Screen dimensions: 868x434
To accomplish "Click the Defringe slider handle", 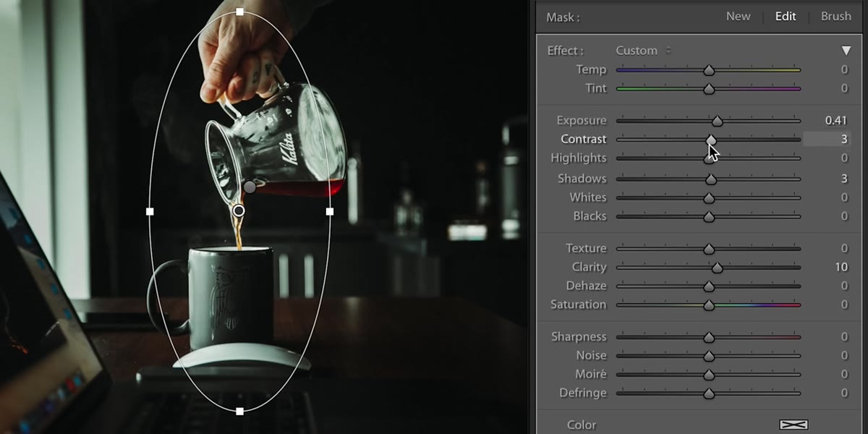I will (709, 393).
